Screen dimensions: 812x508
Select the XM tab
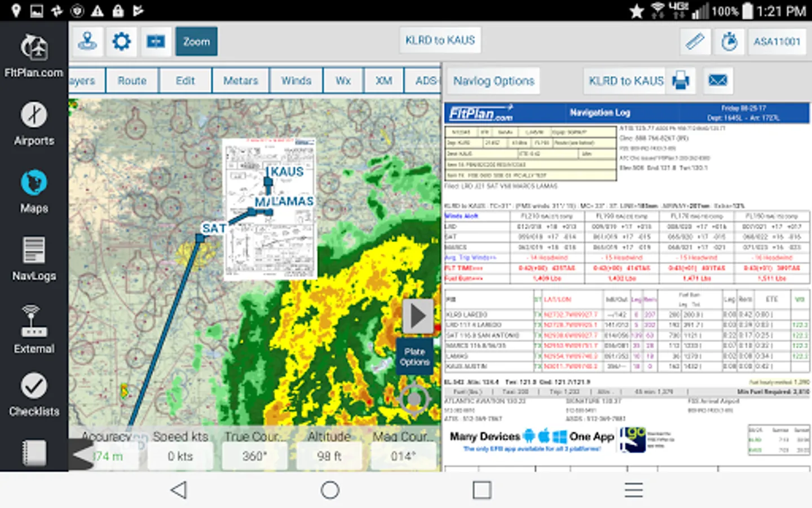[x=383, y=81]
